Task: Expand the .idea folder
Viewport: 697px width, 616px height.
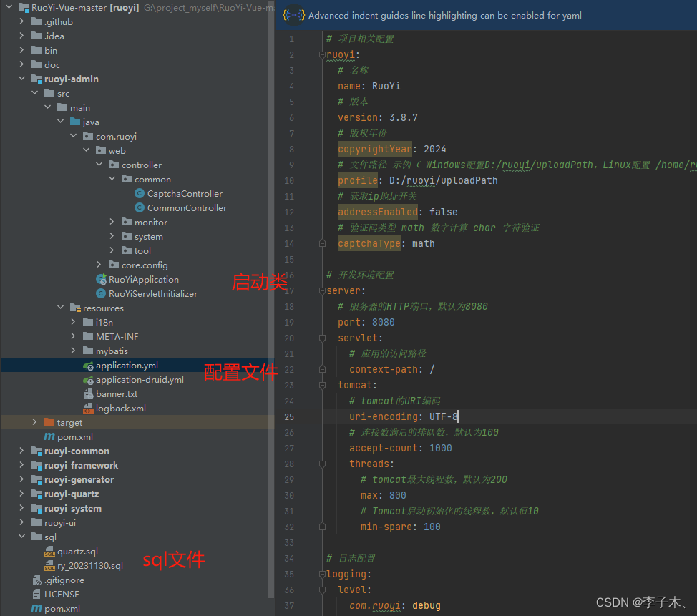Action: coord(21,36)
